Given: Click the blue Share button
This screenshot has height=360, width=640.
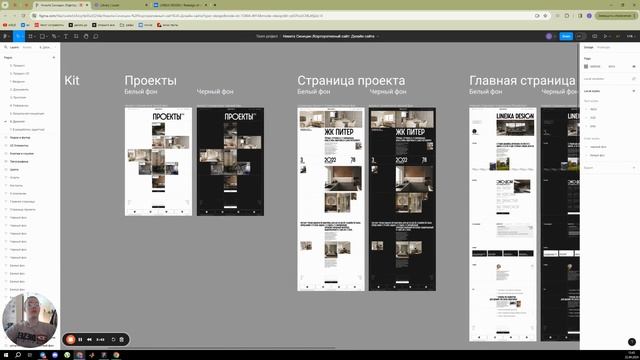Looking at the screenshot, I should 566,36.
